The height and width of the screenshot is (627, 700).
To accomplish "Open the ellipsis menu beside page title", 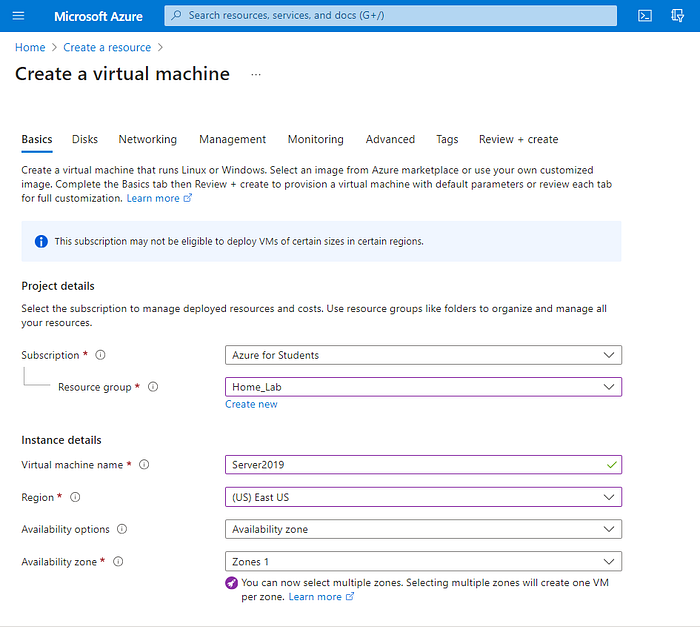I will tap(256, 75).
